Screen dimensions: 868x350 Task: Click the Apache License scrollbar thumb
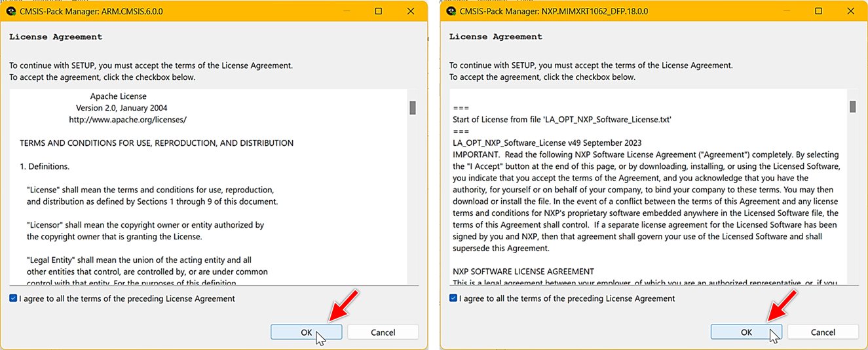(413, 108)
